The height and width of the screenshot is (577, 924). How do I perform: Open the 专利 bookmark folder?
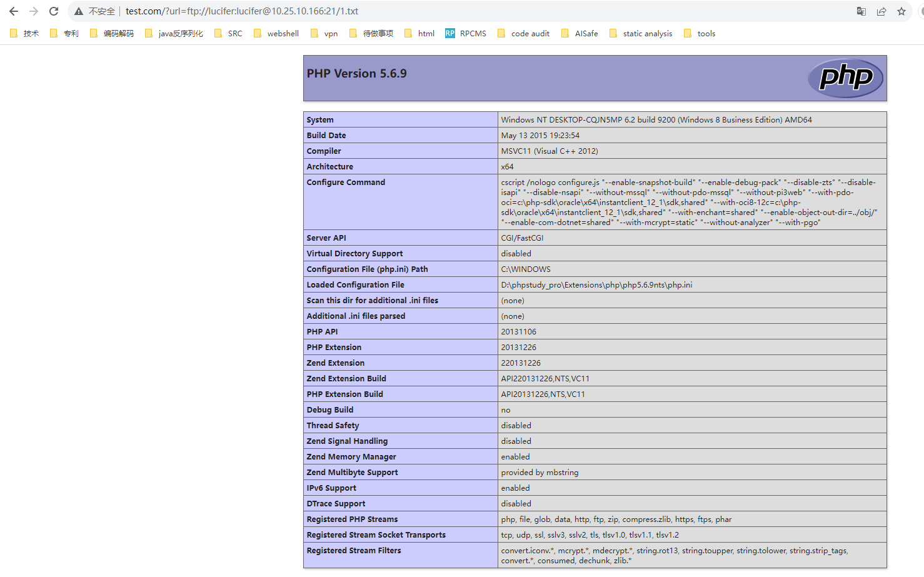tap(64, 34)
